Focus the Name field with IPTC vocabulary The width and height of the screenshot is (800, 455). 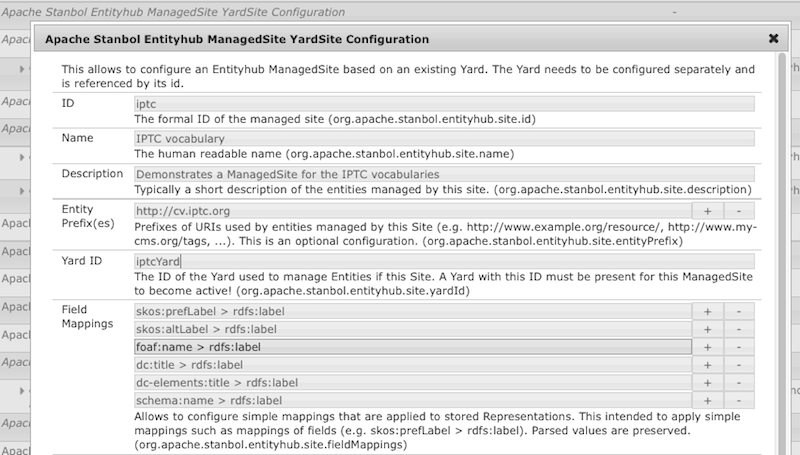point(444,139)
